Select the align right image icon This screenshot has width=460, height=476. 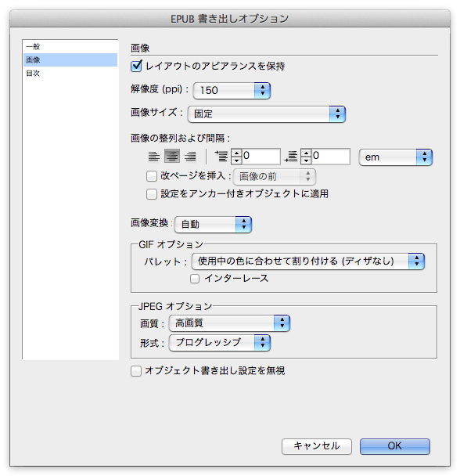(x=190, y=157)
